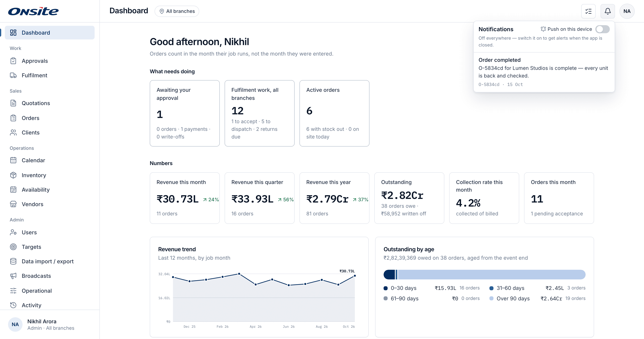Click the Over 90 days bar segment
The width and height of the screenshot is (644, 339).
(x=491, y=275)
